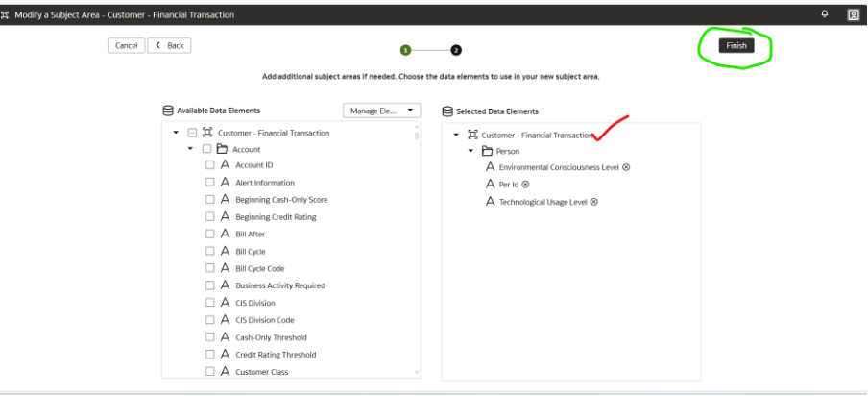Collapse the Account folder in available elements
This screenshot has height=396, width=868.
pos(190,149)
